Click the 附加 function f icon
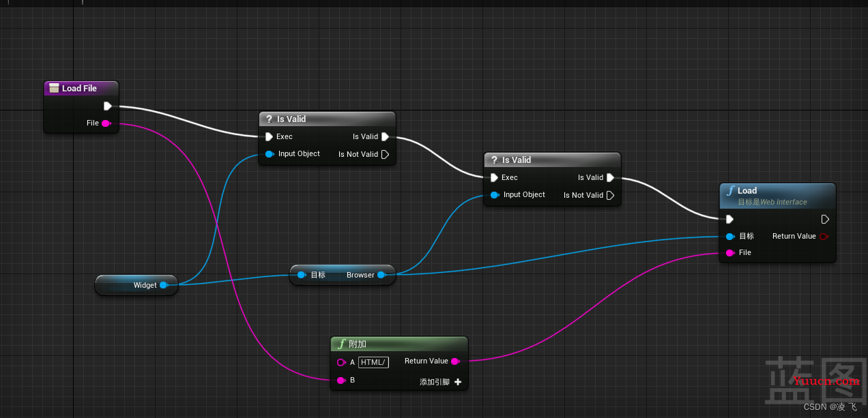Screen dimensions: 868x418 point(343,344)
